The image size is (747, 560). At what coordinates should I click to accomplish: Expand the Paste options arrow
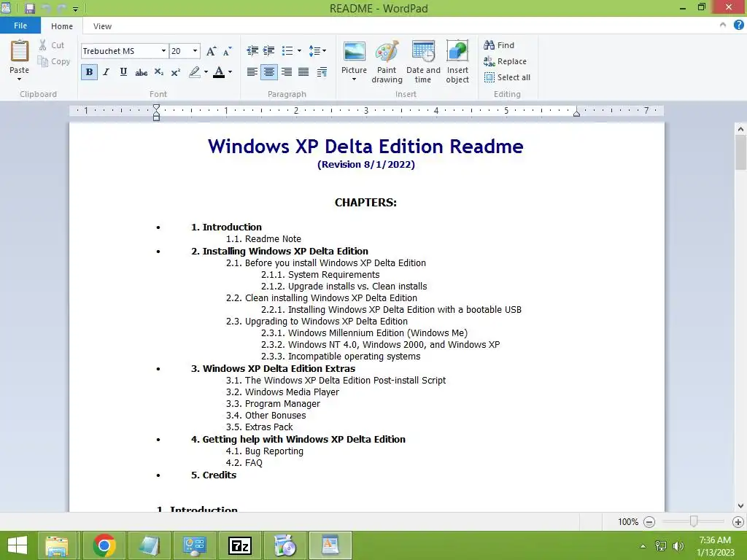click(20, 79)
